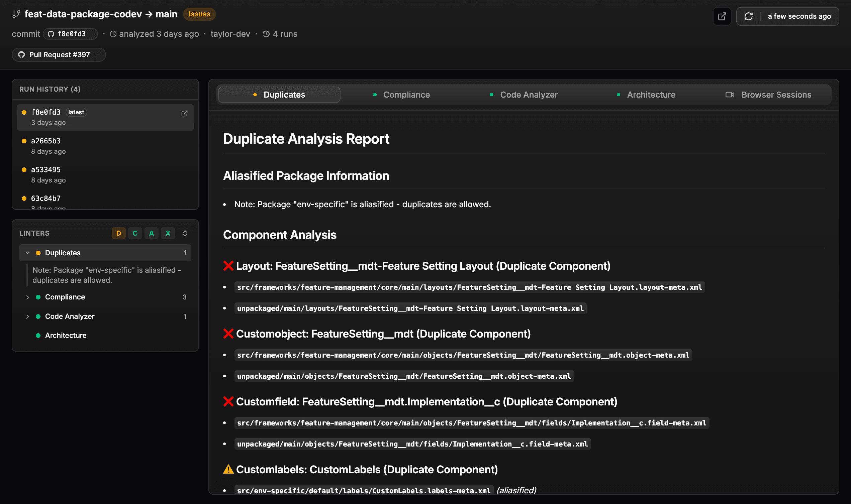Screen dimensions: 851x504
Task: Click the unpackaged Implementation__c.field-meta.xml path
Action: (x=412, y=444)
